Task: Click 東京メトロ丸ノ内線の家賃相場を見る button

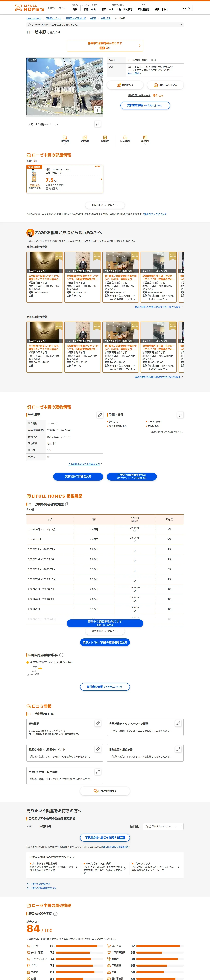Action: [105, 643]
